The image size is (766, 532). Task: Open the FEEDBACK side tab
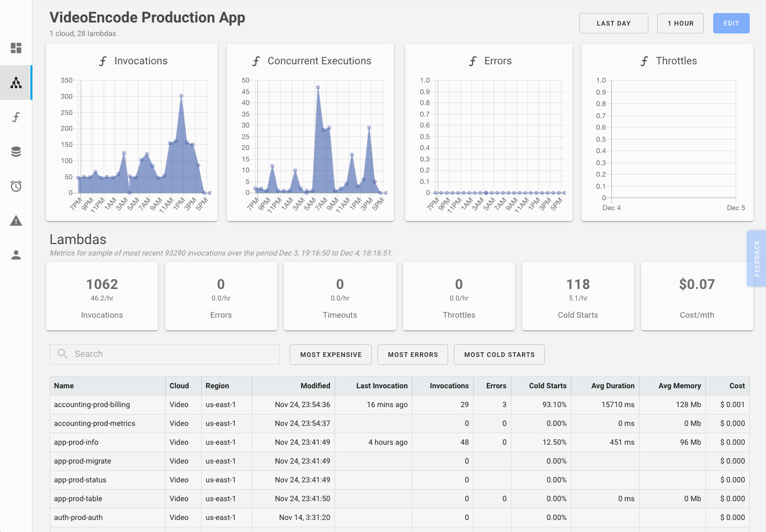[x=757, y=258]
